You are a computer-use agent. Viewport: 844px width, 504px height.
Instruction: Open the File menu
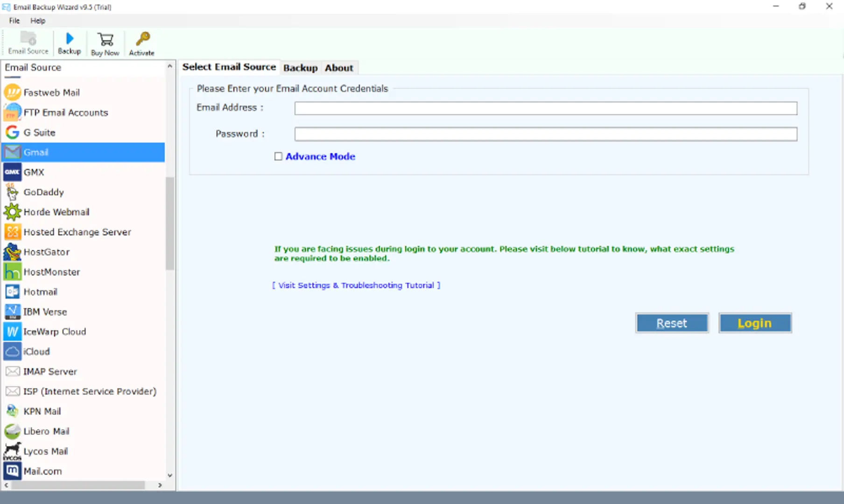(x=14, y=21)
